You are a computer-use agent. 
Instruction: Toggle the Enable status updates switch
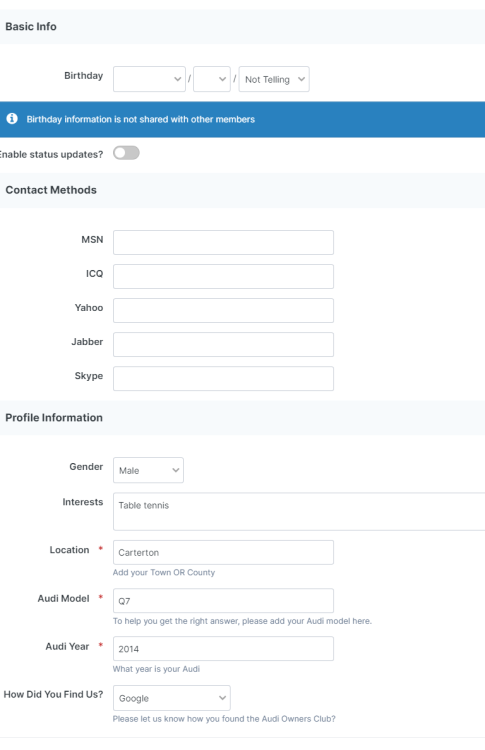(x=126, y=153)
